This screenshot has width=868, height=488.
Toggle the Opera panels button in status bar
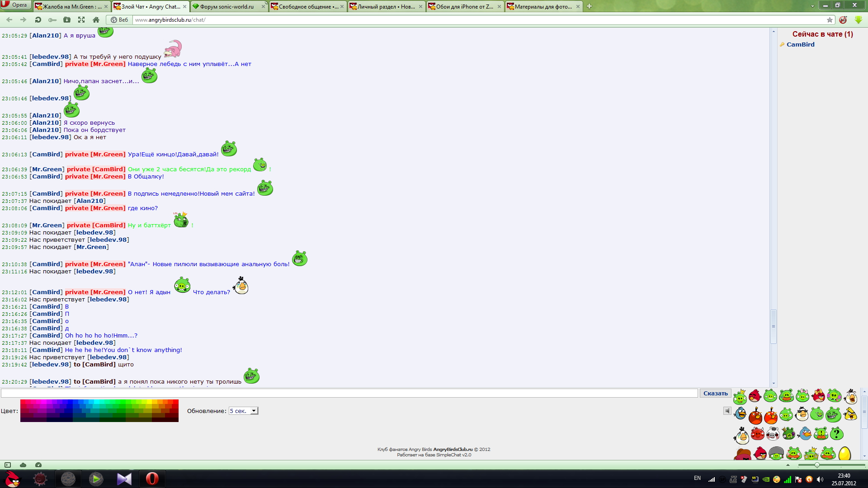[x=8, y=465]
